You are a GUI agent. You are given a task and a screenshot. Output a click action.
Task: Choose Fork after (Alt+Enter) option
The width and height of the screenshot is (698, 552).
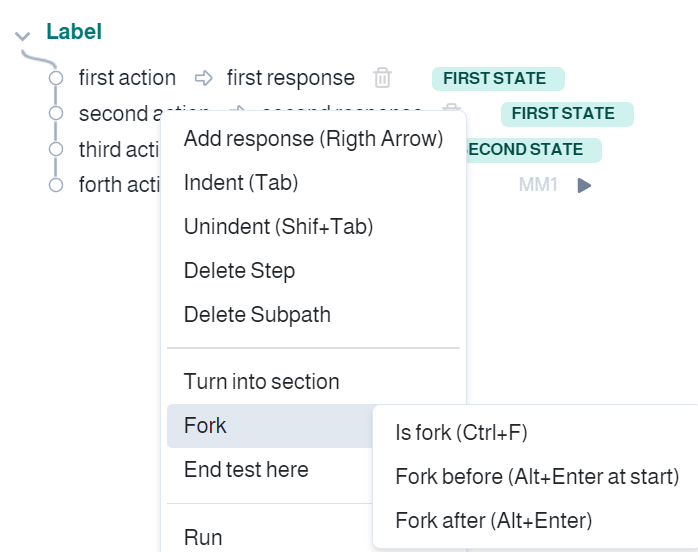(494, 520)
